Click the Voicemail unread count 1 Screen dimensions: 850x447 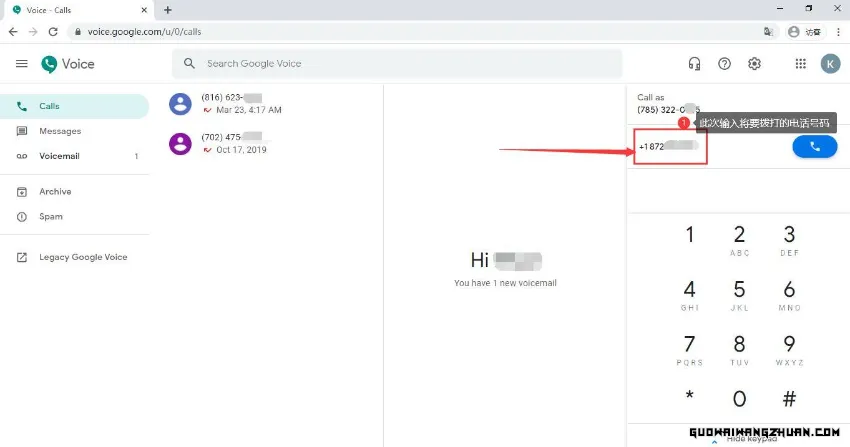[x=136, y=156]
